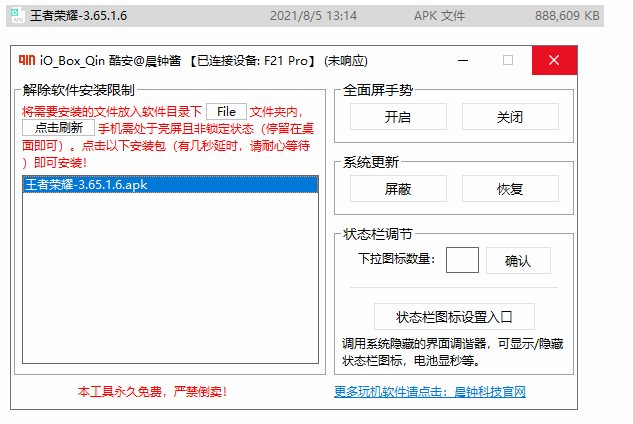
Task: Block system updates with 屏蔽
Action: 397,189
